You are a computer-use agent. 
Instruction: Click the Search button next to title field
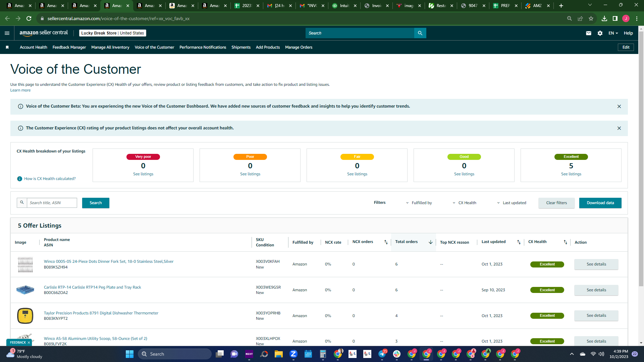96,203
